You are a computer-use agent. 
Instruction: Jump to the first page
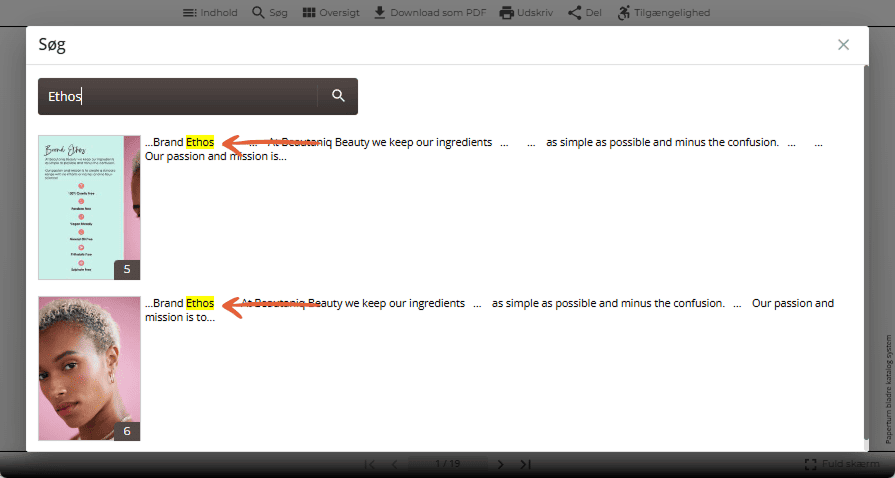pos(369,464)
